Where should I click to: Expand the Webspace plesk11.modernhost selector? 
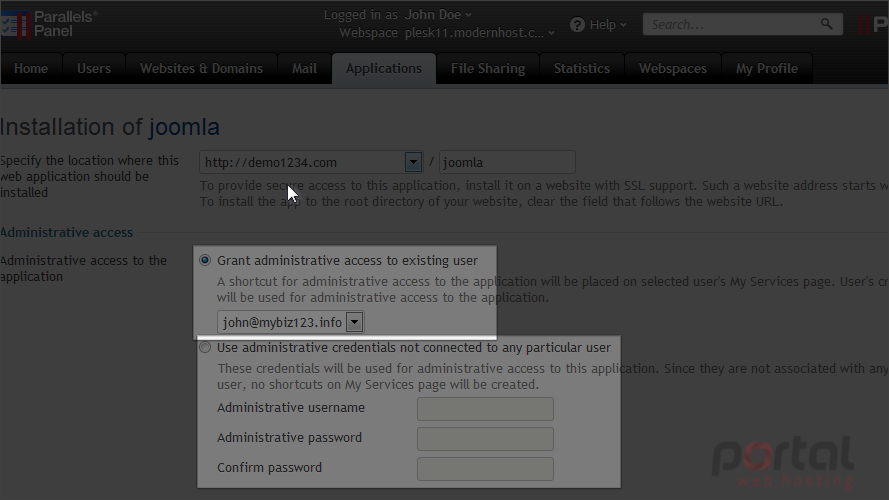(x=479, y=33)
